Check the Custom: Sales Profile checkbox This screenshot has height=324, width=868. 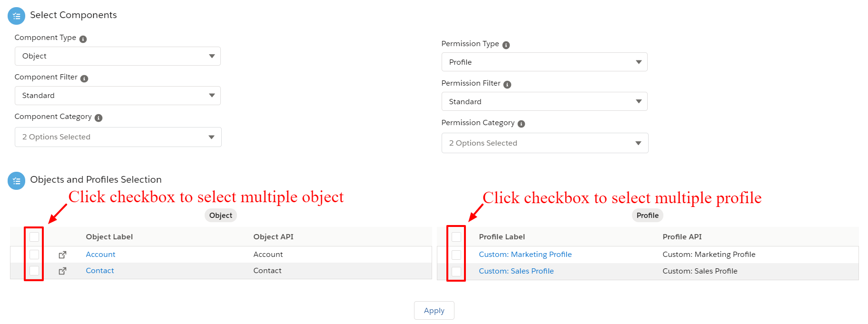456,272
